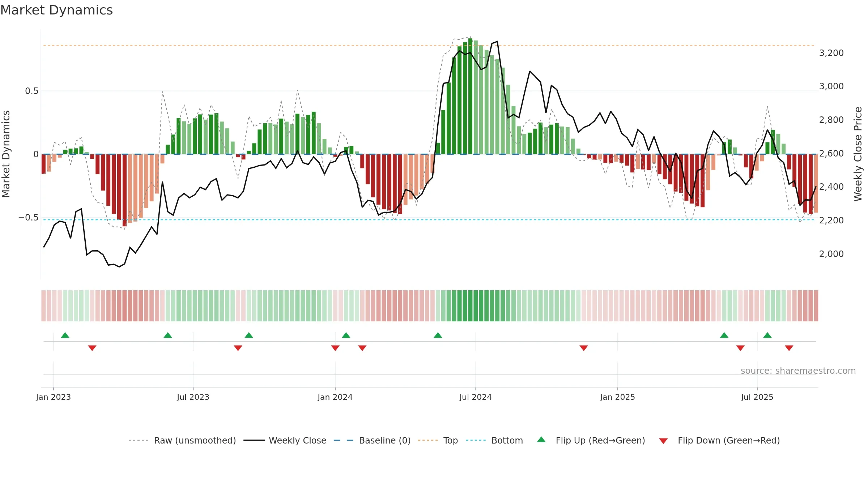The height and width of the screenshot is (488, 868).
Task: Click the green triangle icon in the legend
Action: 541,440
